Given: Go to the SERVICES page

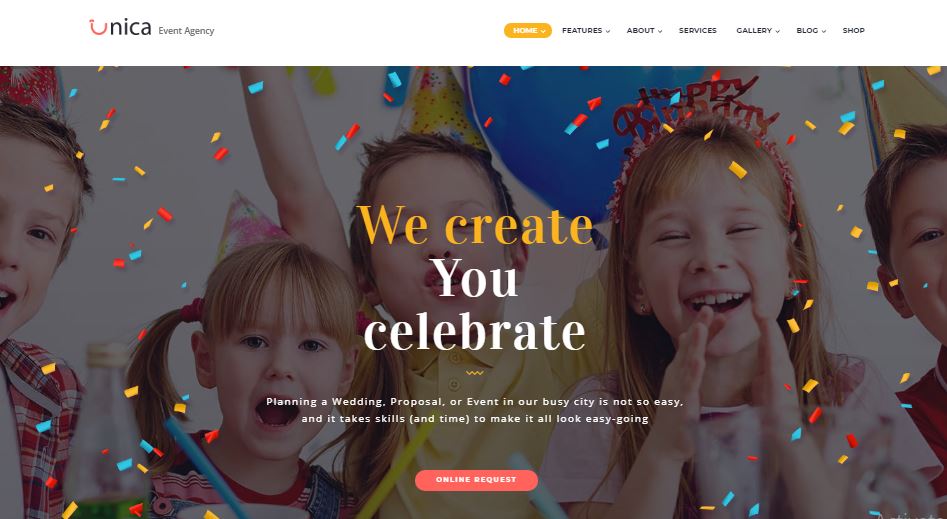Looking at the screenshot, I should [698, 30].
